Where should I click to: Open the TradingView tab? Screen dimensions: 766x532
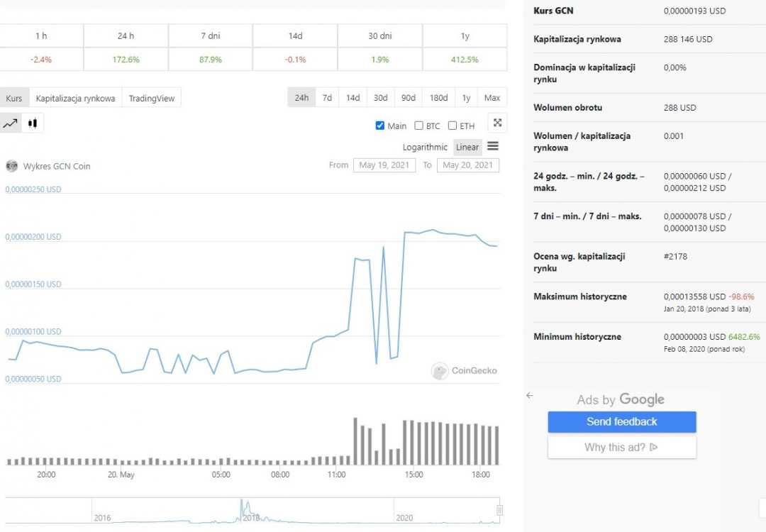point(151,98)
